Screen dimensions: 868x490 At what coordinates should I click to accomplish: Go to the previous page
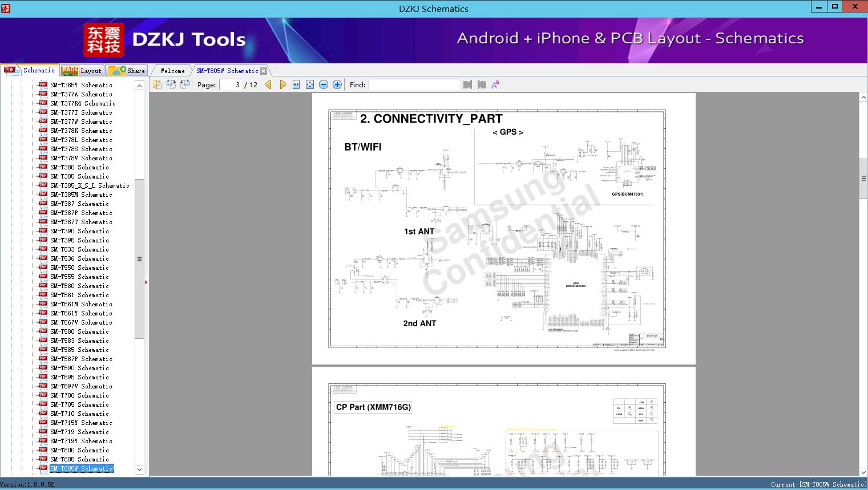point(268,84)
